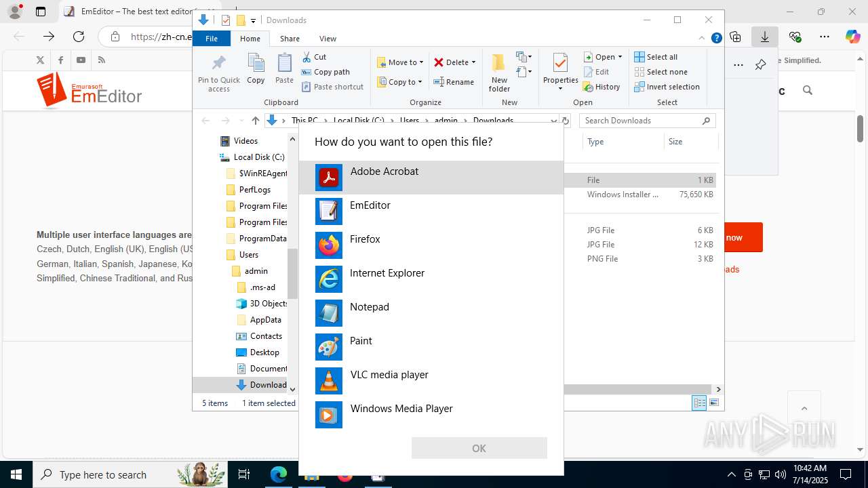Screen dimensions: 868x488
Task: Click Select none in the ribbon
Action: (x=660, y=72)
